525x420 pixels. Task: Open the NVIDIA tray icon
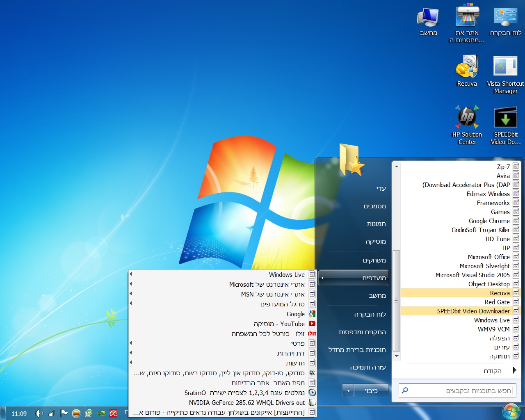(x=101, y=413)
